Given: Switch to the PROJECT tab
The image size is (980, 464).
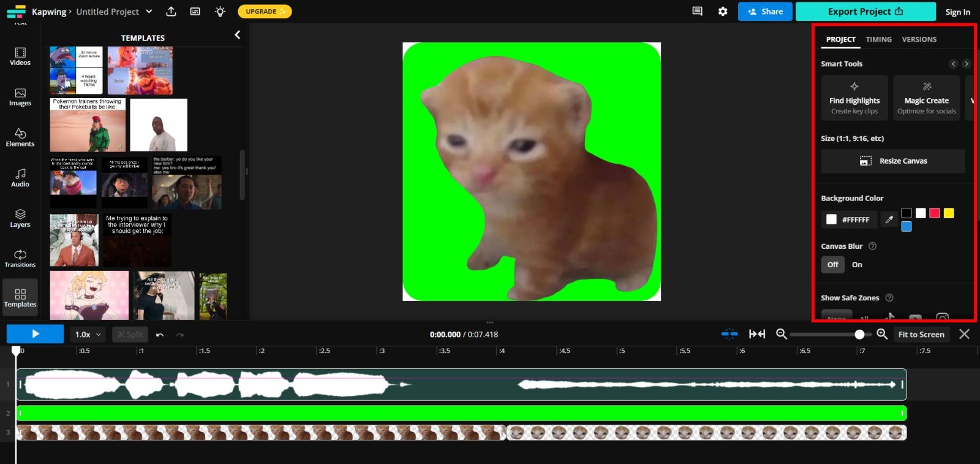Looking at the screenshot, I should (840, 39).
